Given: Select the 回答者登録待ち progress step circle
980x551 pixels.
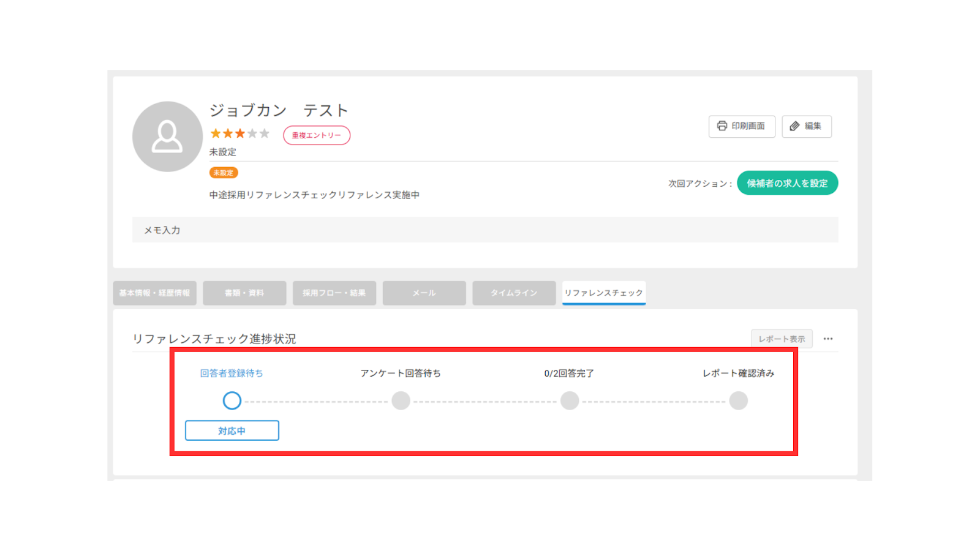Looking at the screenshot, I should point(232,400).
